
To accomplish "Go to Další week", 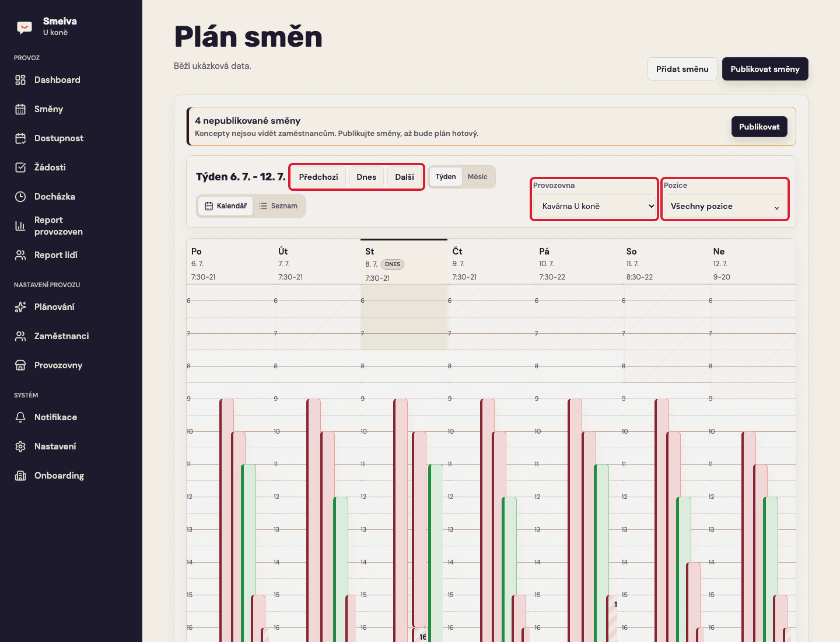I will click(405, 177).
